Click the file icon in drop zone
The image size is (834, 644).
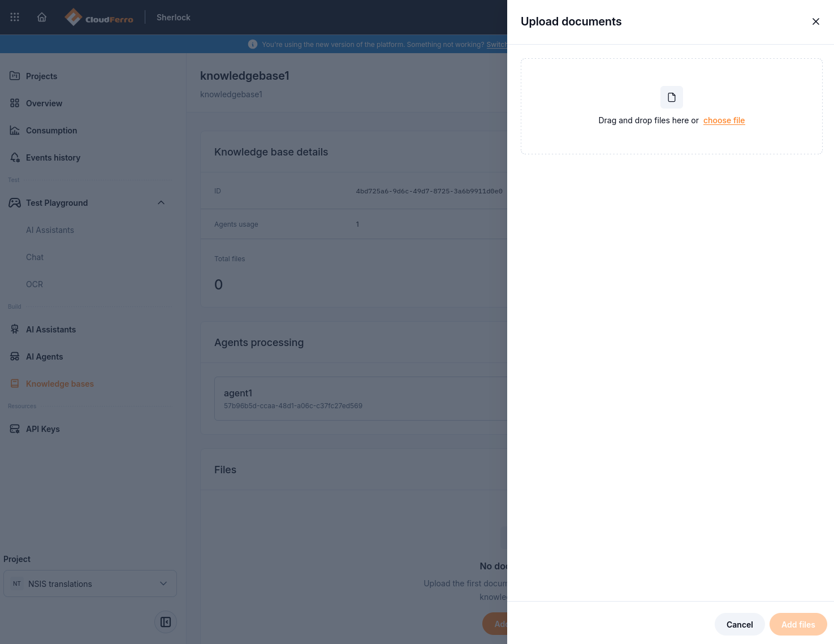[672, 97]
